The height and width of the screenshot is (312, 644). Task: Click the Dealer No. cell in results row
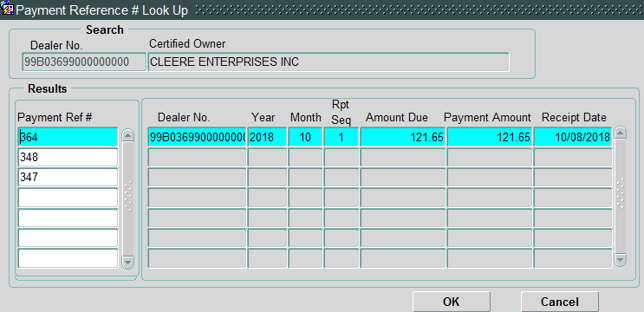[197, 137]
